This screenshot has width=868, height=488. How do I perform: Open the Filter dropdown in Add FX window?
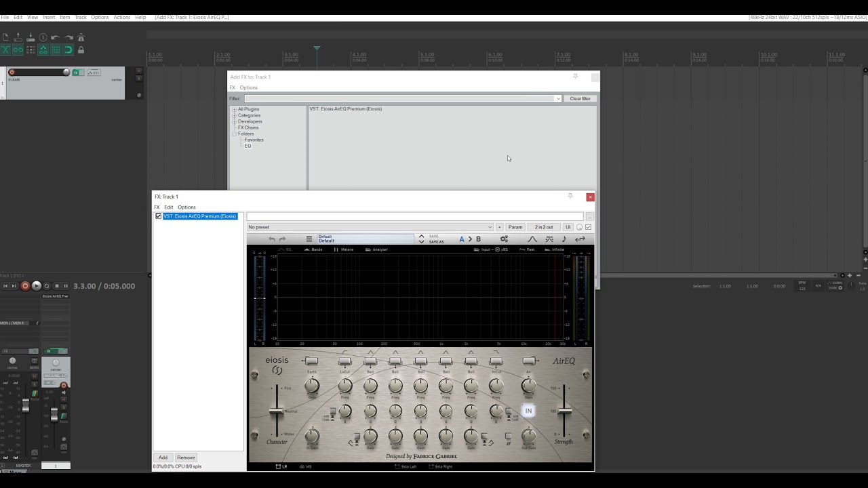click(558, 98)
